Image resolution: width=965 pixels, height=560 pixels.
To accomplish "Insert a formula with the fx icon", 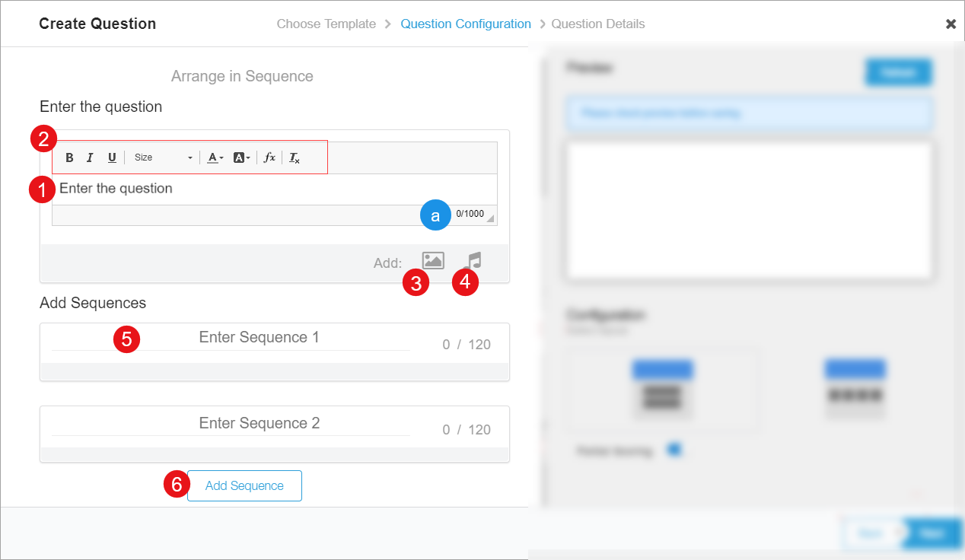I will click(x=269, y=157).
